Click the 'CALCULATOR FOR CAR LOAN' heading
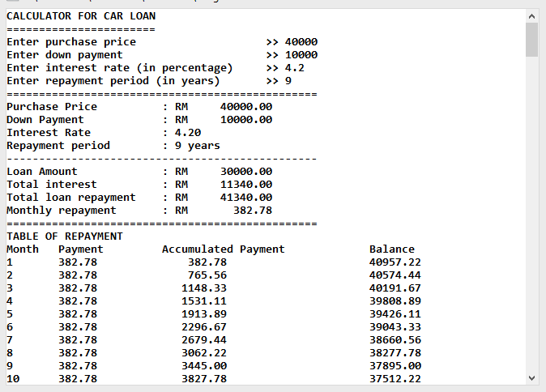Screen dimensions: 546x392 pos(81,16)
